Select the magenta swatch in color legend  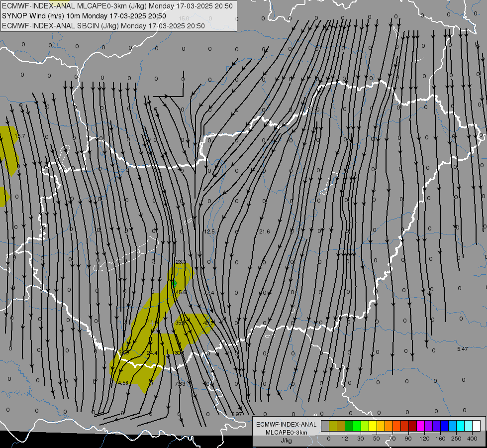(x=420, y=426)
